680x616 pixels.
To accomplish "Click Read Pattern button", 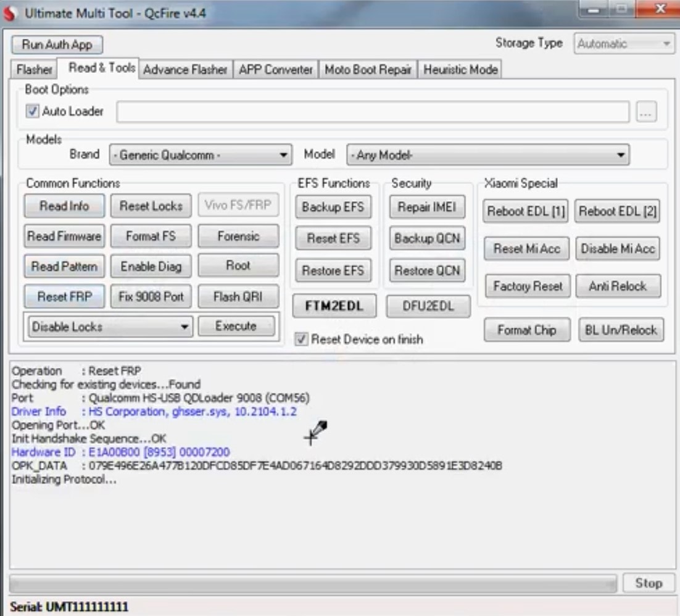I will (x=64, y=267).
